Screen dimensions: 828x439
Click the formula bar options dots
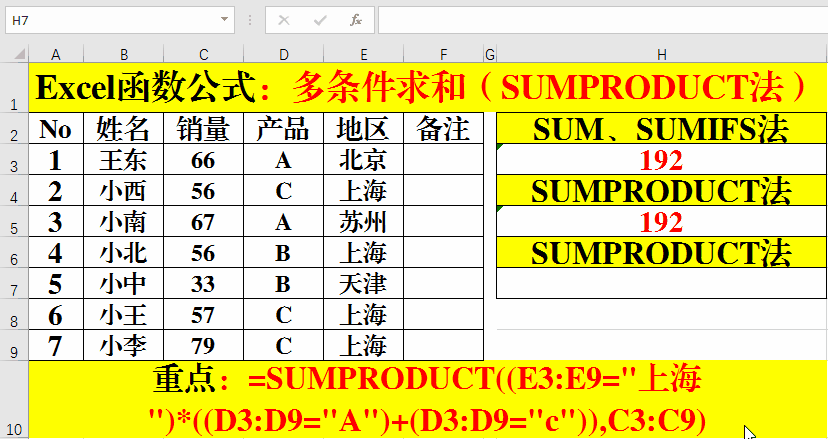click(x=250, y=21)
